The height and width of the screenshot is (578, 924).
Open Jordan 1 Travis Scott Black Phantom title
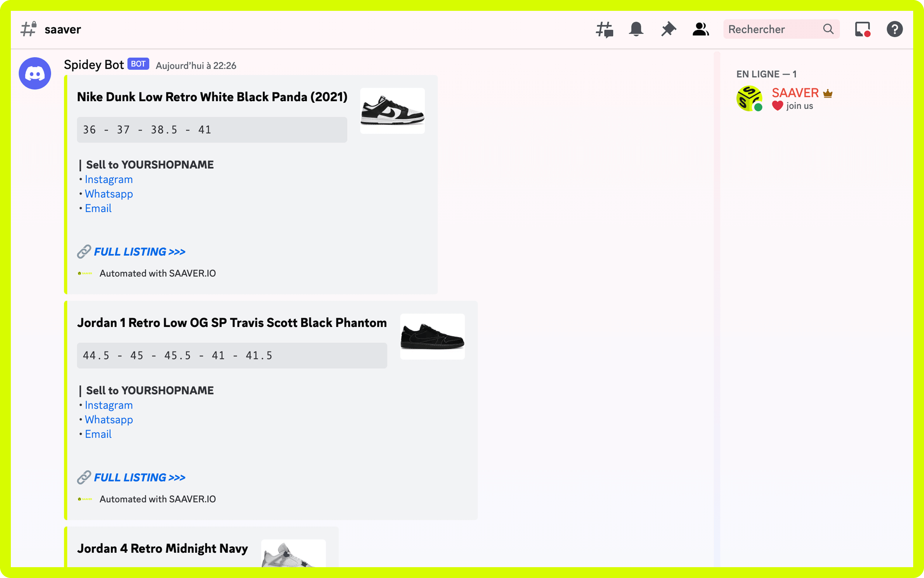coord(232,323)
